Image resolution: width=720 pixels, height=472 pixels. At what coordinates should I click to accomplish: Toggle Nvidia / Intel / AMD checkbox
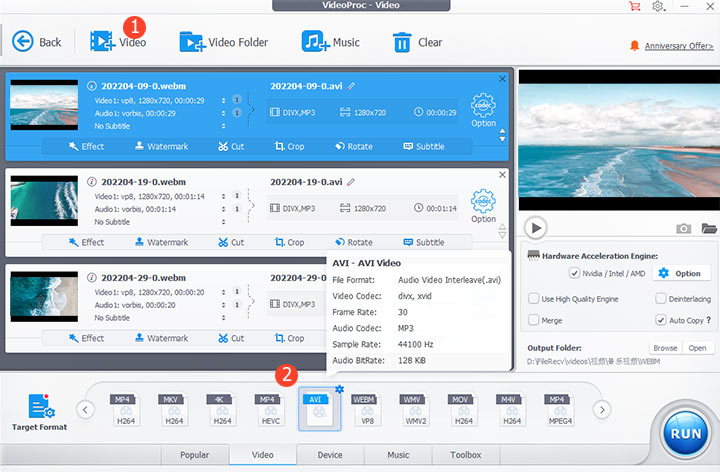[574, 273]
